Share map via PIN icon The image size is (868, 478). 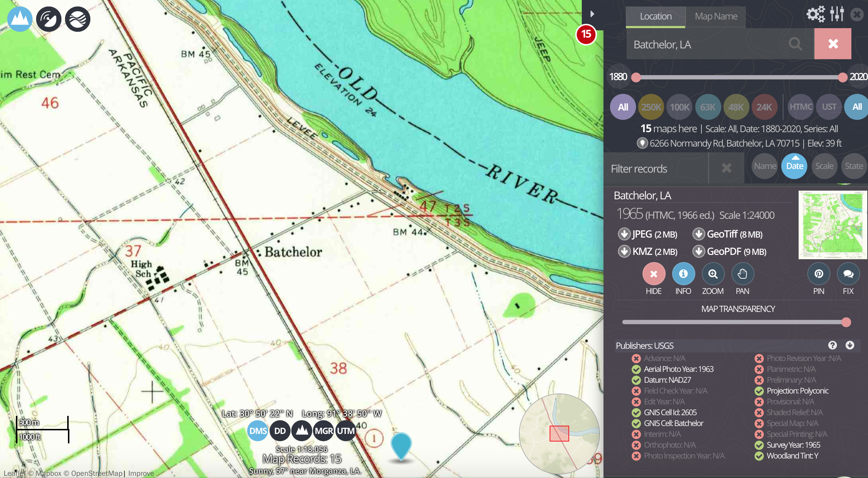818,274
